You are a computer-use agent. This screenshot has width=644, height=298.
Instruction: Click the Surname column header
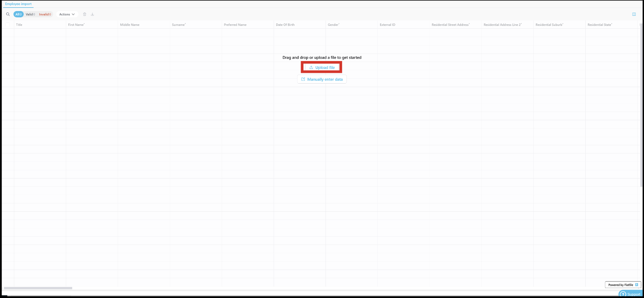[179, 25]
